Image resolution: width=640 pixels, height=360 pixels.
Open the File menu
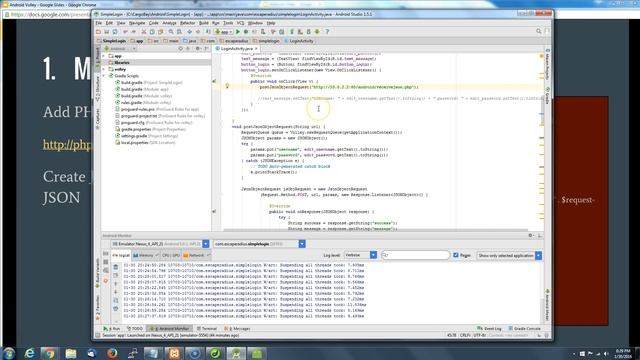(99, 23)
